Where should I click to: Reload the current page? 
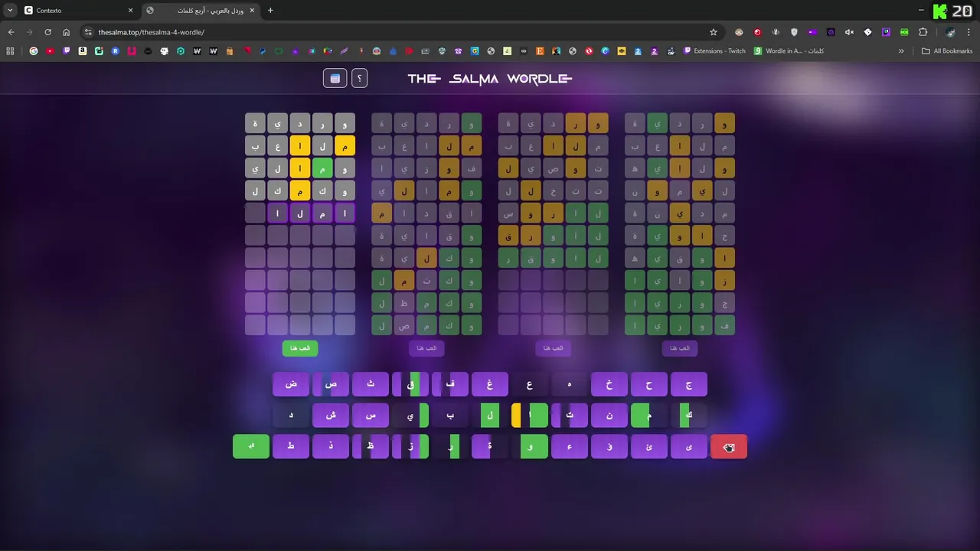pyautogui.click(x=47, y=32)
